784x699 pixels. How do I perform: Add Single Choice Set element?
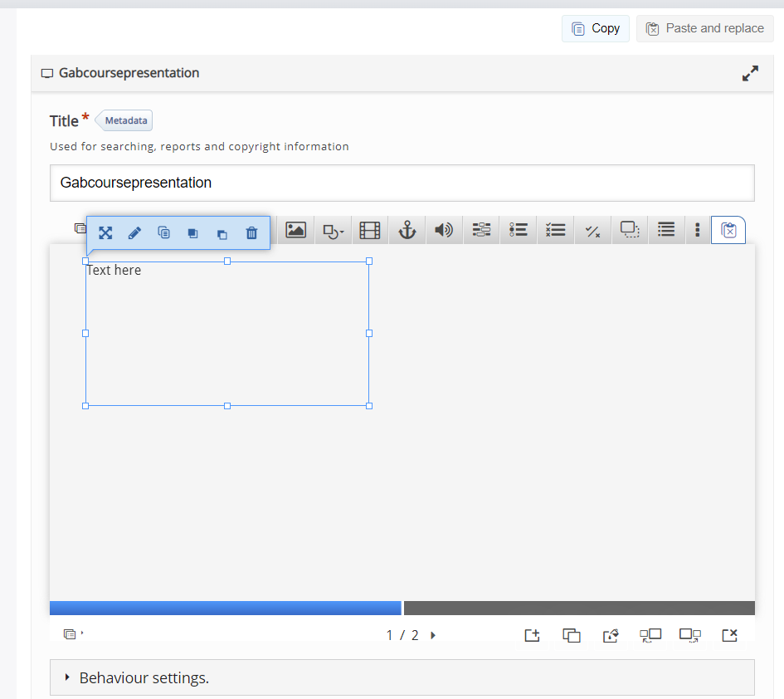tap(519, 230)
